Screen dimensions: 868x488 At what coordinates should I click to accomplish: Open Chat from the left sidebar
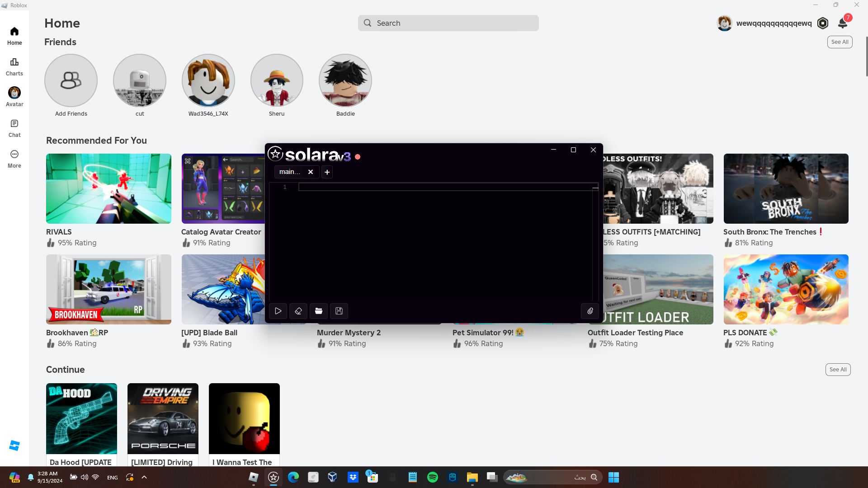pos(14,128)
